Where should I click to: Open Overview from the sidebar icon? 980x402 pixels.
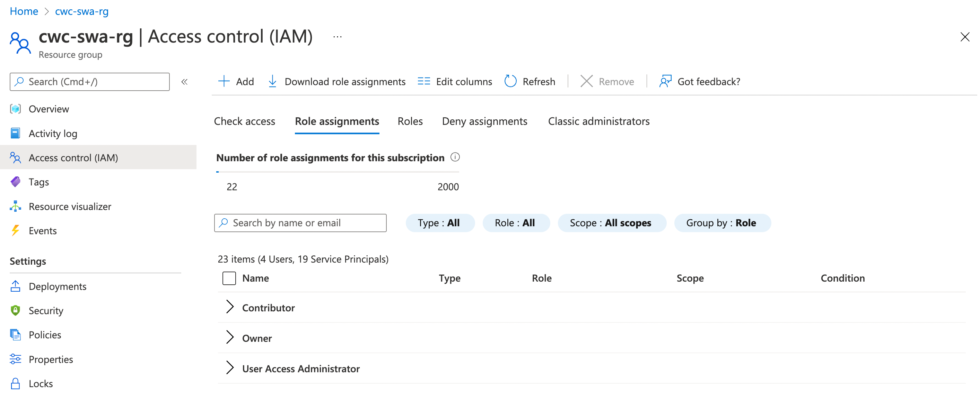[x=15, y=109]
